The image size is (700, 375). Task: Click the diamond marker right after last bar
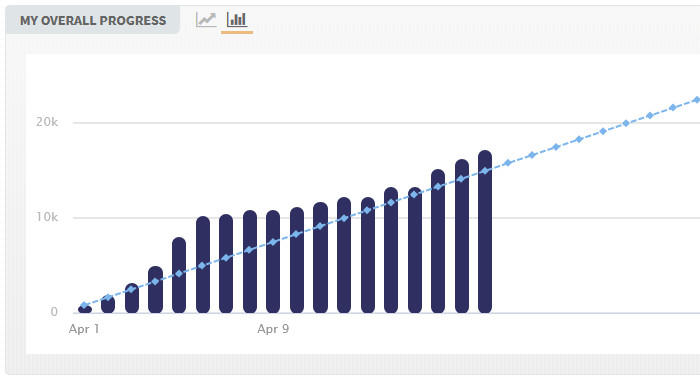pos(508,163)
